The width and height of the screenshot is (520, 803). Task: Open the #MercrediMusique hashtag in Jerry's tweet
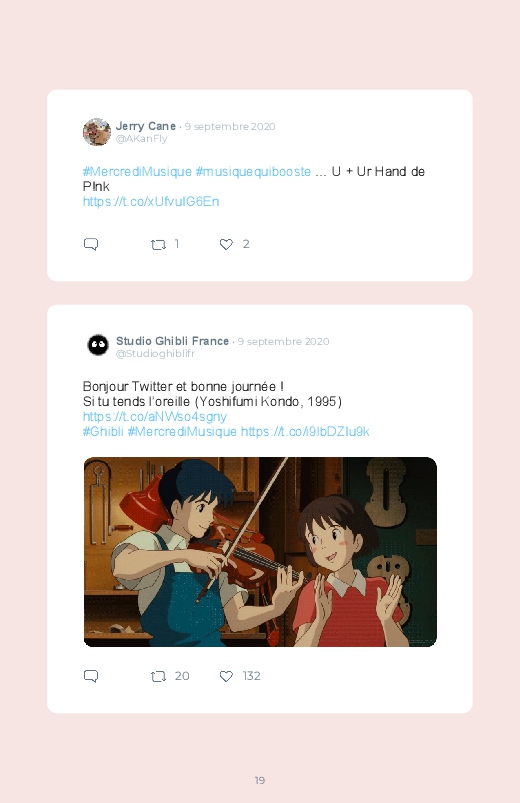click(x=137, y=172)
